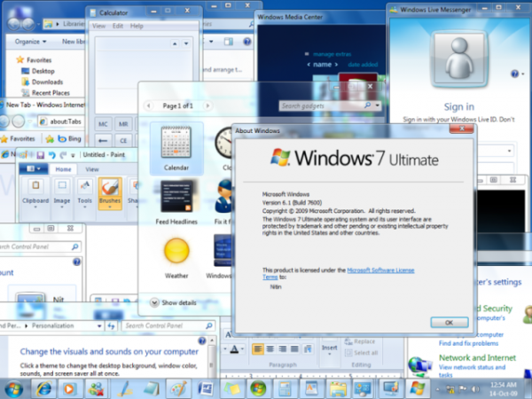Click manage extras in Windows Media Center
Image resolution: width=532 pixels, height=399 pixels.
coord(332,54)
